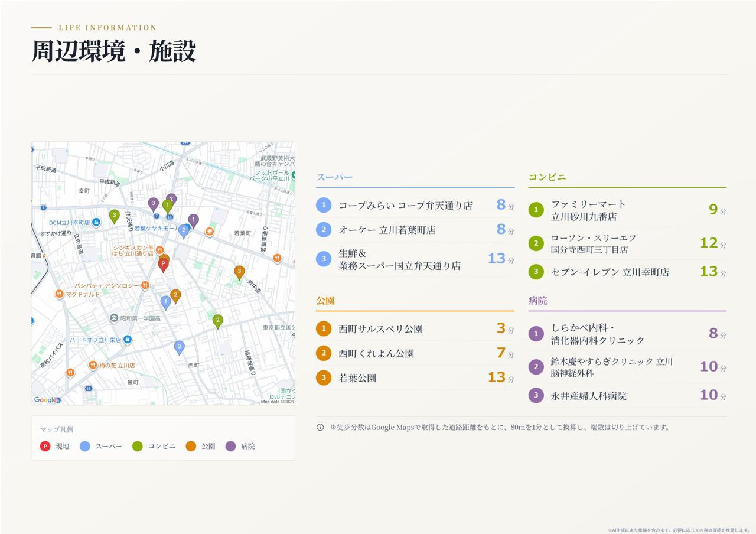Viewport: 756px width, 534px height.
Task: Choose purple hospital pin 1 on the map
Action: (x=193, y=221)
